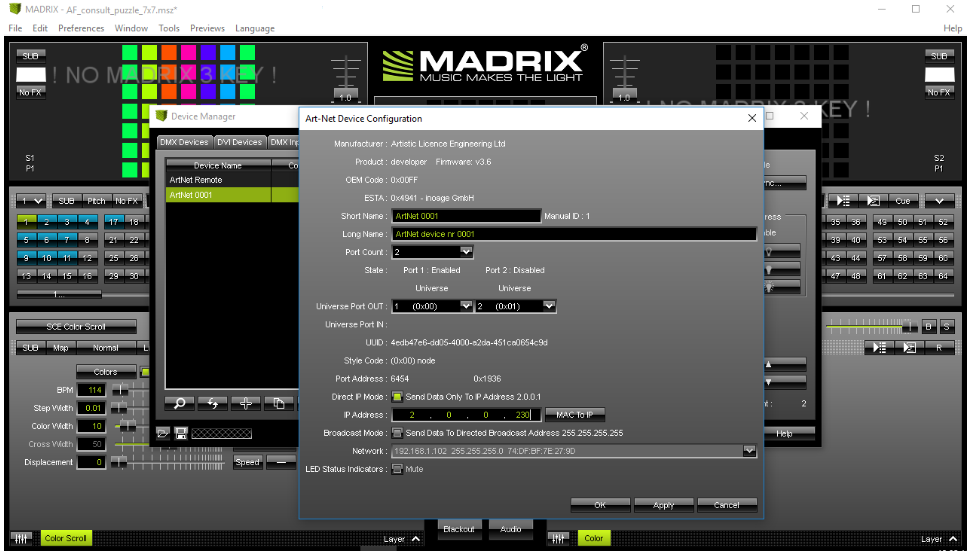This screenshot has height=556, width=972.
Task: Click the duplicate device icon in Device Manager
Action: coord(279,404)
